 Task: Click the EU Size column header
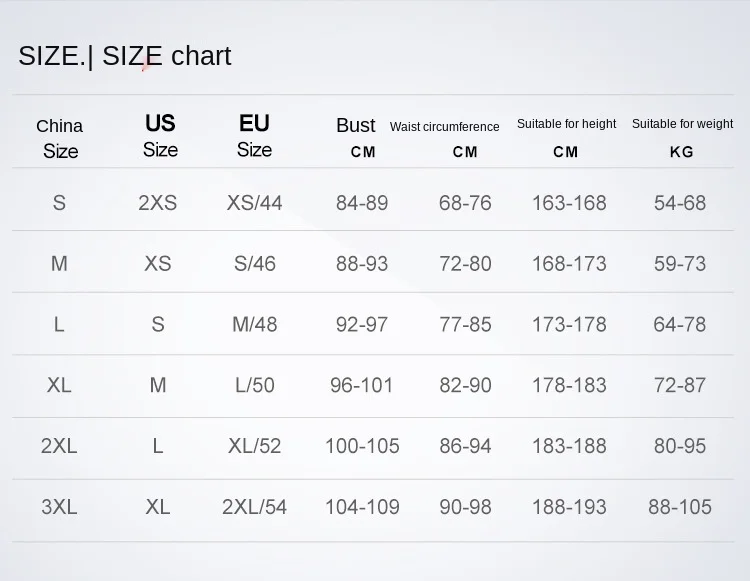[254, 136]
